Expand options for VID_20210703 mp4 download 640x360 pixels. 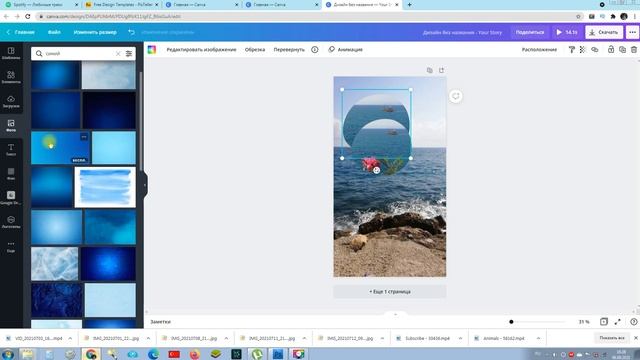[x=70, y=338]
